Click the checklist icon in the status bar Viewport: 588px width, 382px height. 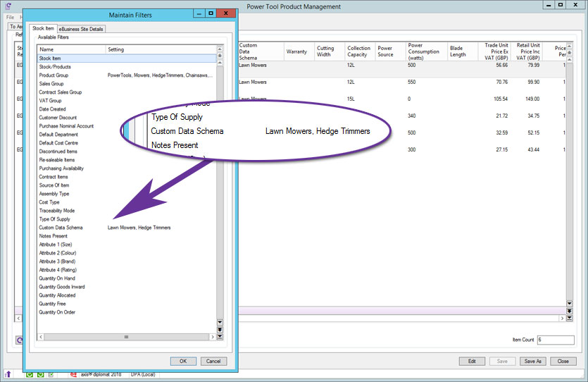tap(51, 374)
